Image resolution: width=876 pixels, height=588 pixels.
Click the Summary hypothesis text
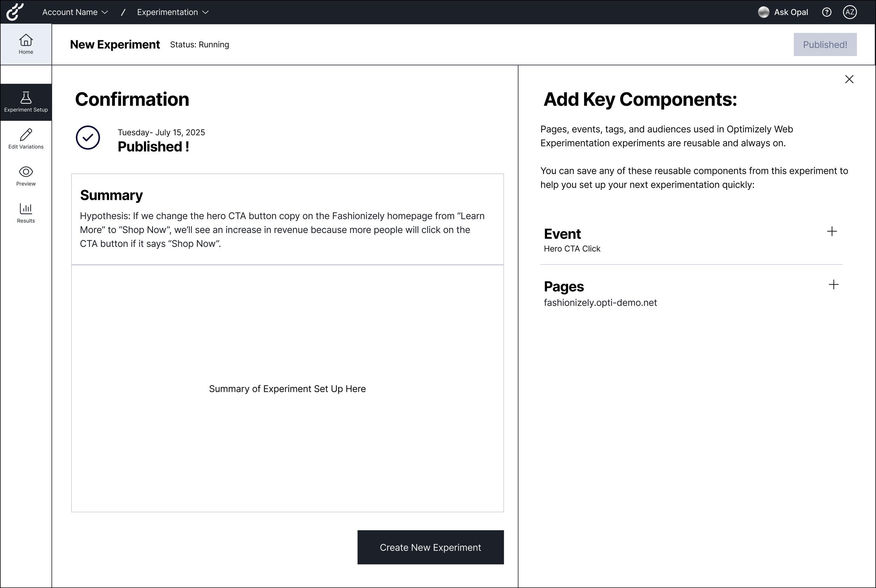282,230
